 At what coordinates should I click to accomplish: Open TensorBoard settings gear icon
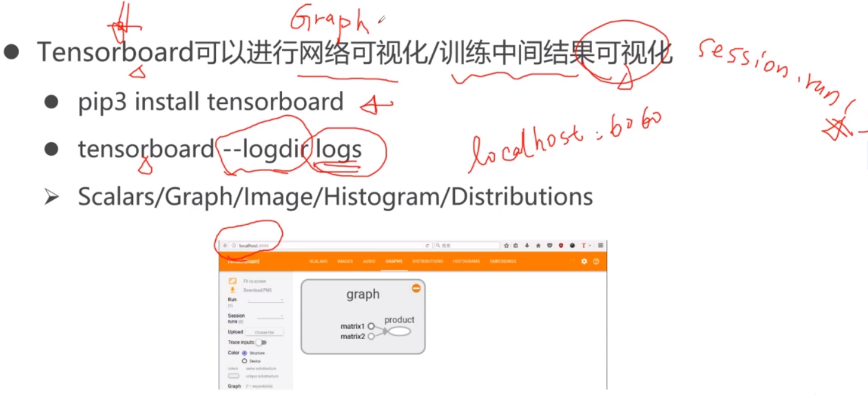pyautogui.click(x=584, y=262)
